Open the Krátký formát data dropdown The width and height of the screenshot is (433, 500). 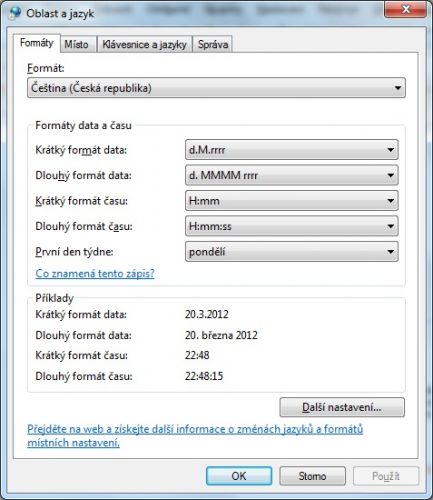point(292,150)
